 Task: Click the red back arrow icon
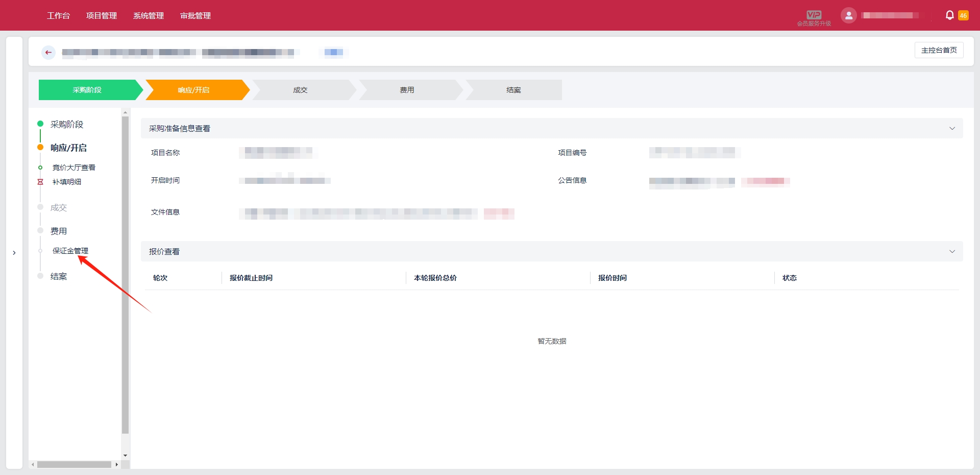click(48, 53)
